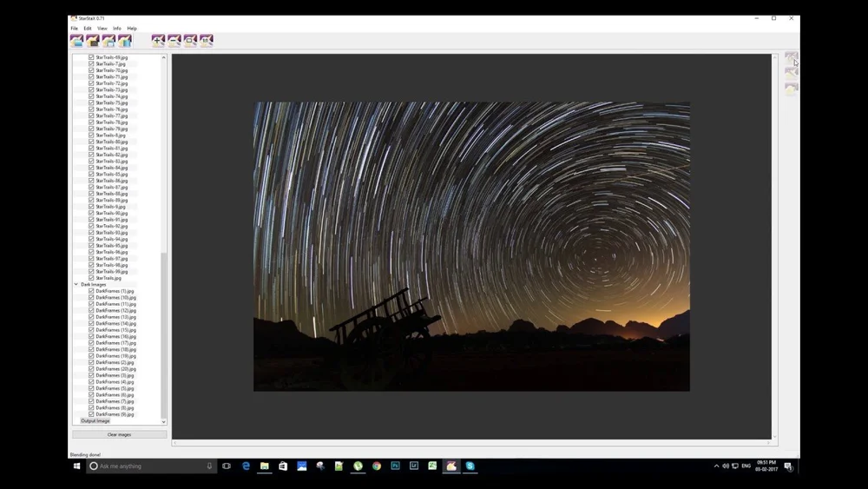This screenshot has width=868, height=489.
Task: Switch to Photoshop on the taskbar
Action: (395, 466)
